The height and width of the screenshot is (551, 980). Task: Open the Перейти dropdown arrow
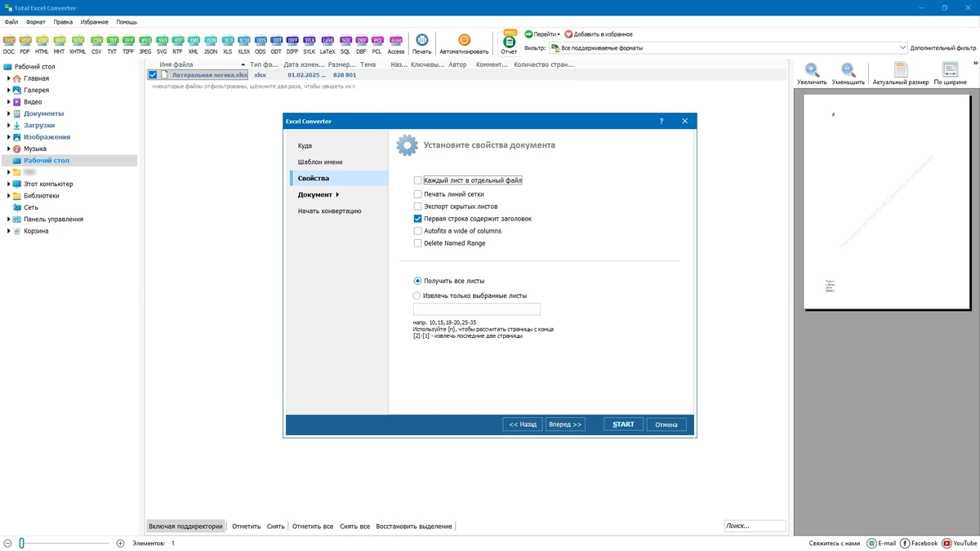(x=559, y=34)
